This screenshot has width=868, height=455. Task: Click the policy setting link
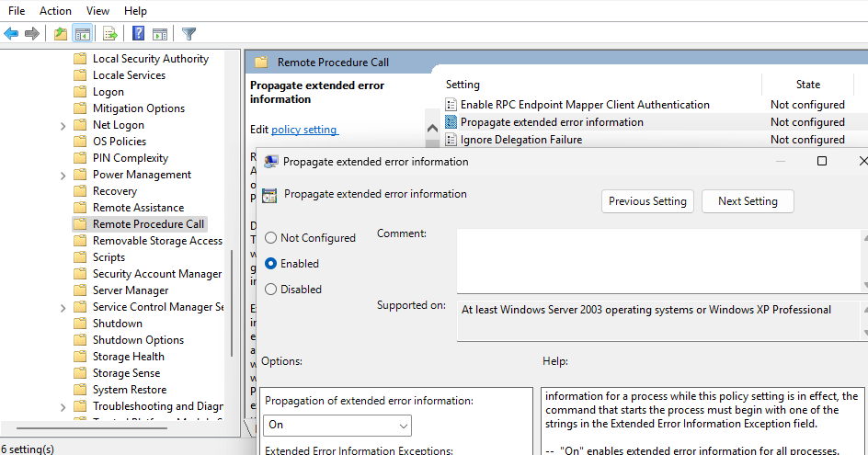point(304,130)
